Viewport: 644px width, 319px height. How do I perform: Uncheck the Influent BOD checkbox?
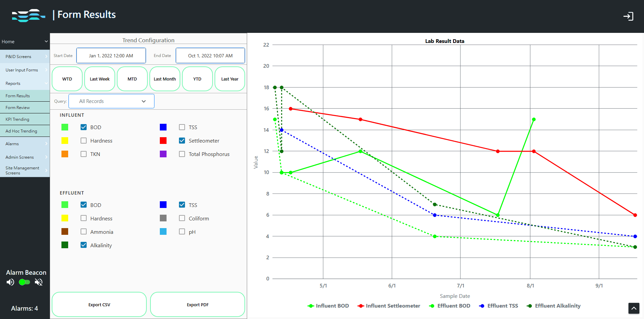pos(83,127)
